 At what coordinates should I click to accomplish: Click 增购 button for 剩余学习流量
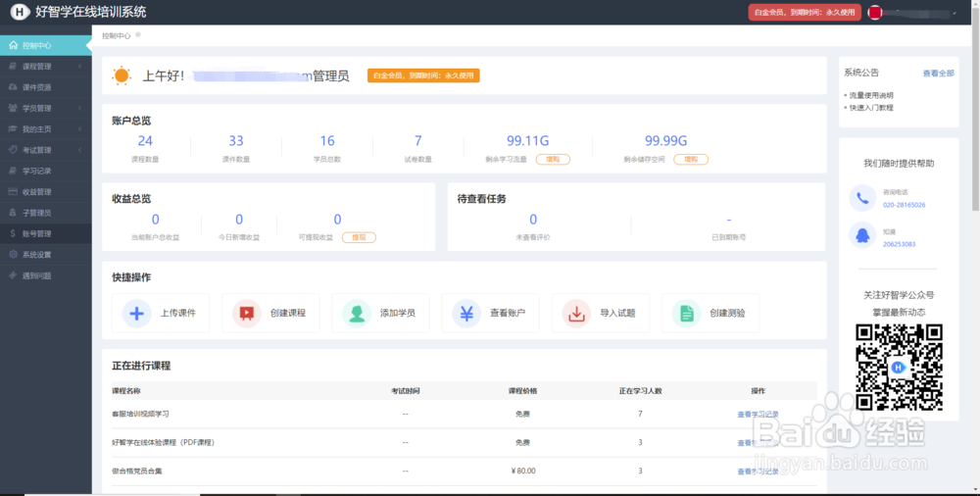click(x=553, y=160)
